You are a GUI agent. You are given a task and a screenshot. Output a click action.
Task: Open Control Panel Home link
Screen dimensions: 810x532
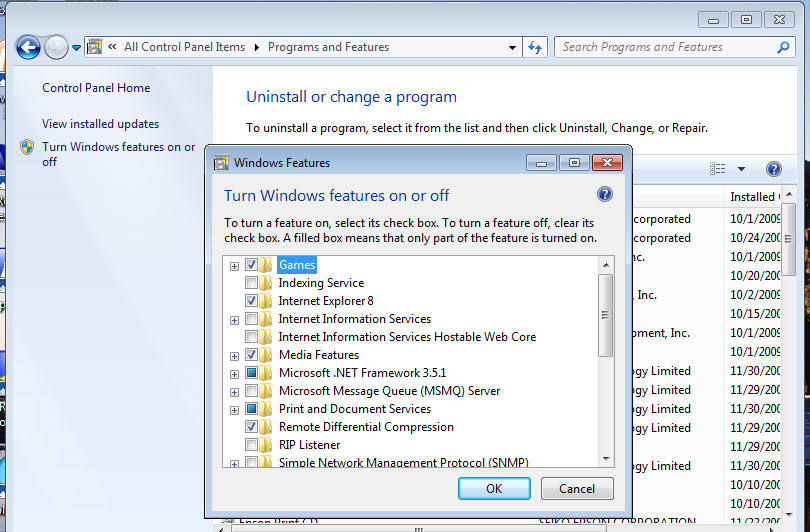(x=96, y=88)
